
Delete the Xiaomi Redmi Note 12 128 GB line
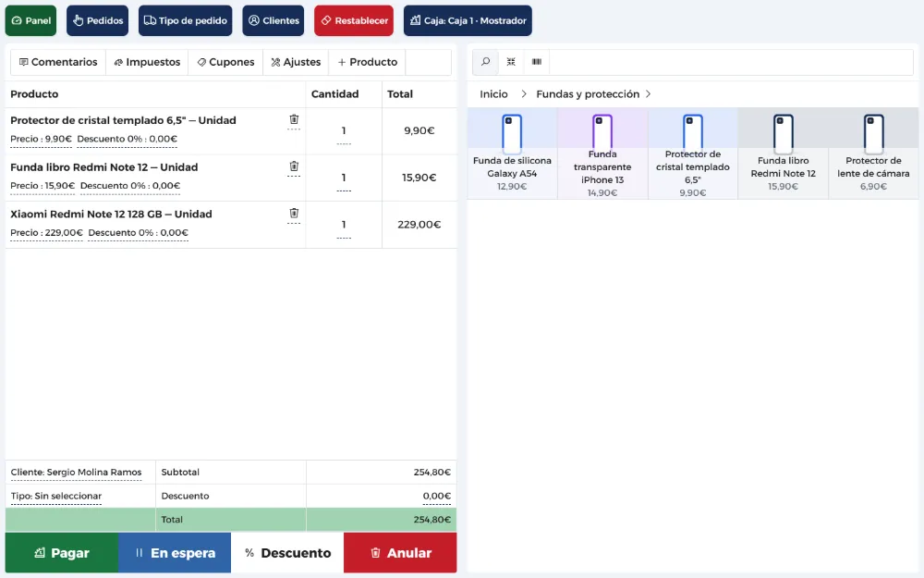294,214
